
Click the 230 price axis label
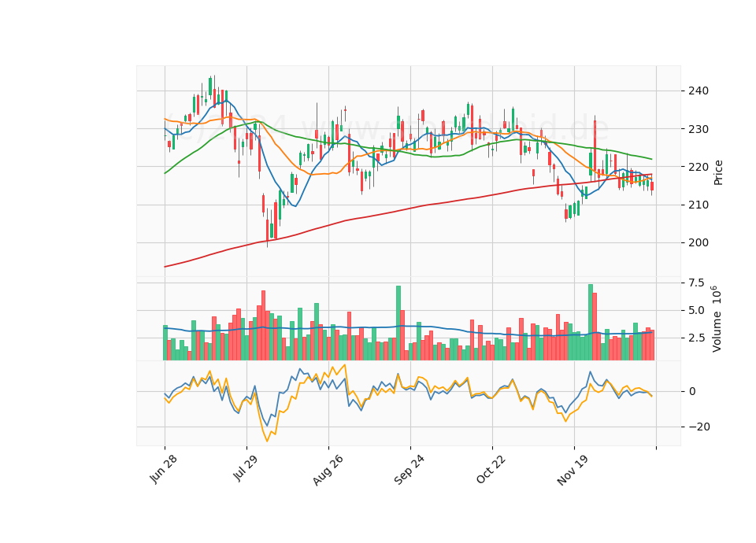[x=699, y=128]
